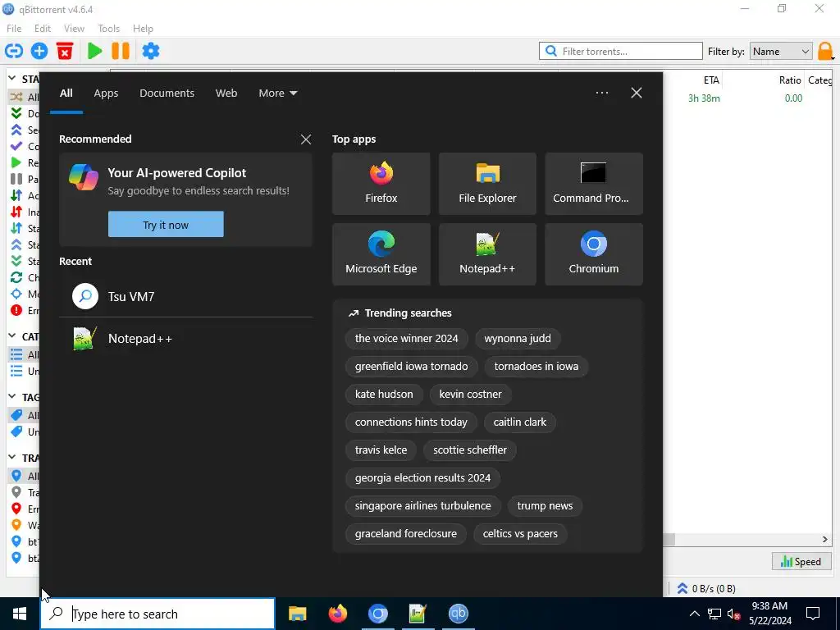This screenshot has width=840, height=630.
Task: Search trending 'celtics vs pacers'
Action: point(520,533)
